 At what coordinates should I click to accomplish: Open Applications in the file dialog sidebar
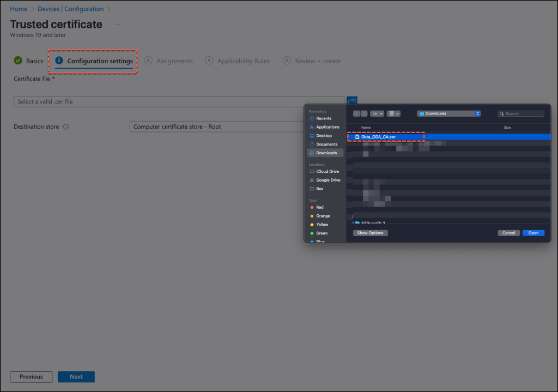click(327, 127)
